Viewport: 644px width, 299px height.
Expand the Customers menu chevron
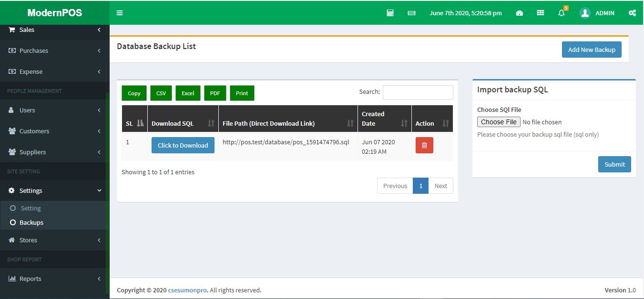pyautogui.click(x=99, y=131)
